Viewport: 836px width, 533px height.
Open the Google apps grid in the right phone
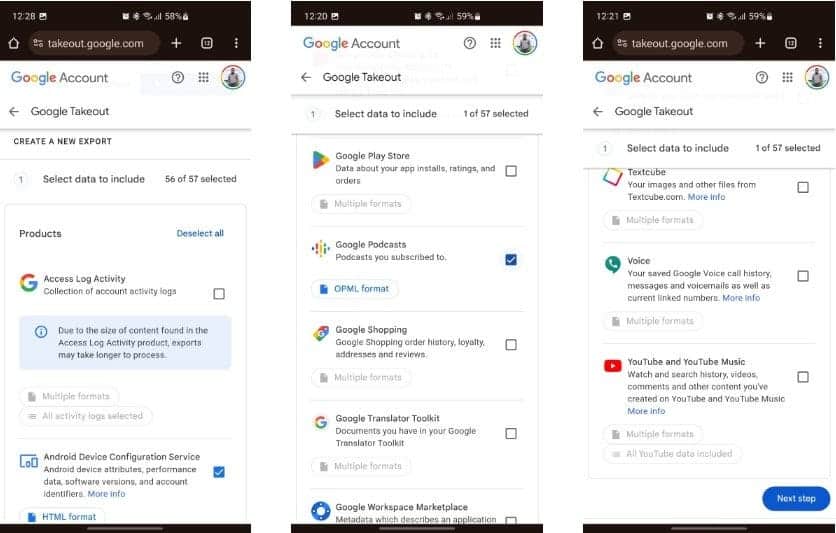pyautogui.click(x=787, y=78)
